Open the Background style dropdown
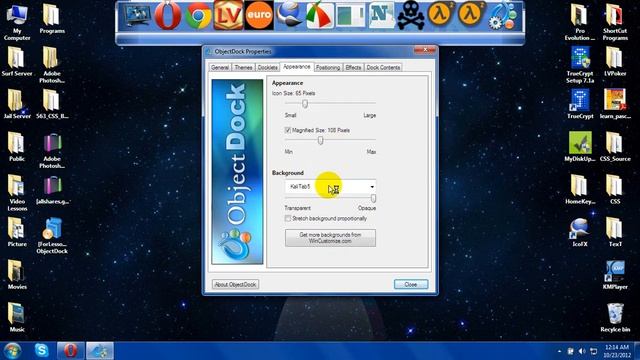640x360 pixels. point(330,187)
